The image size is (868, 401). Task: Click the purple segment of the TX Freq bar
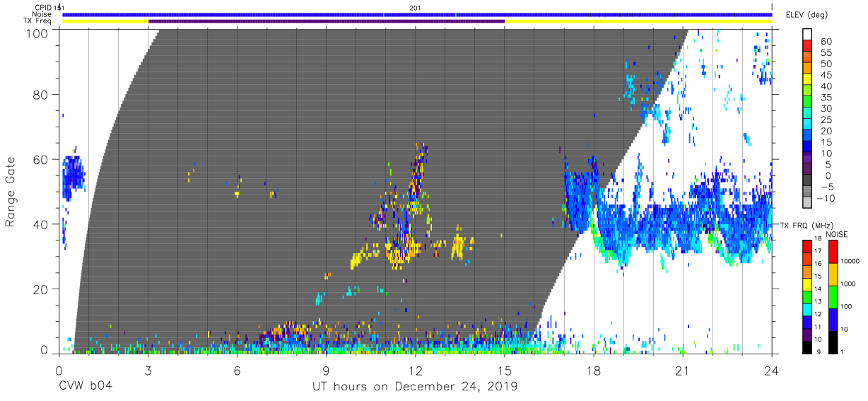click(327, 21)
